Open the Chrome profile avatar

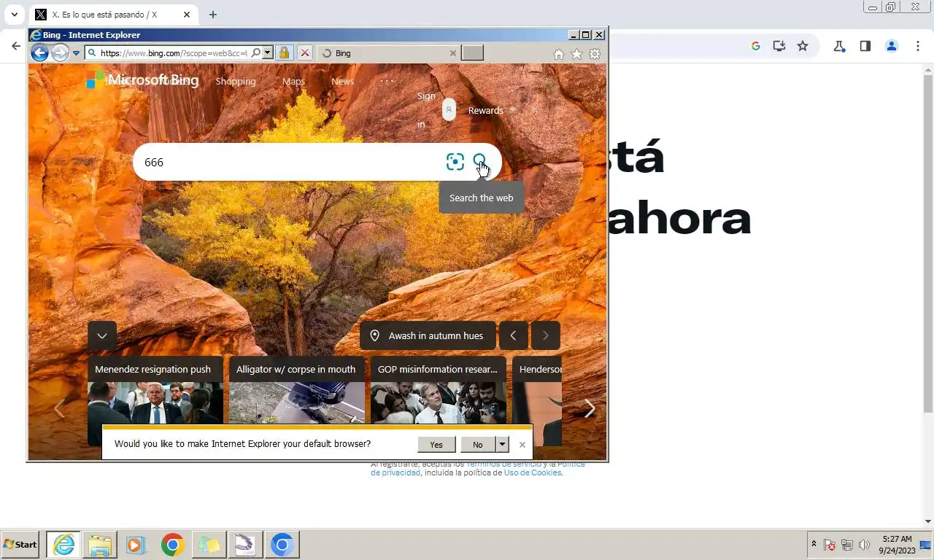pos(892,46)
